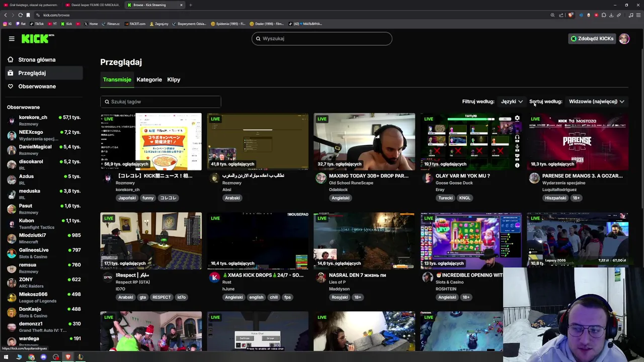Reload the page in browser toolbar
644x362 pixels.
tap(21, 15)
